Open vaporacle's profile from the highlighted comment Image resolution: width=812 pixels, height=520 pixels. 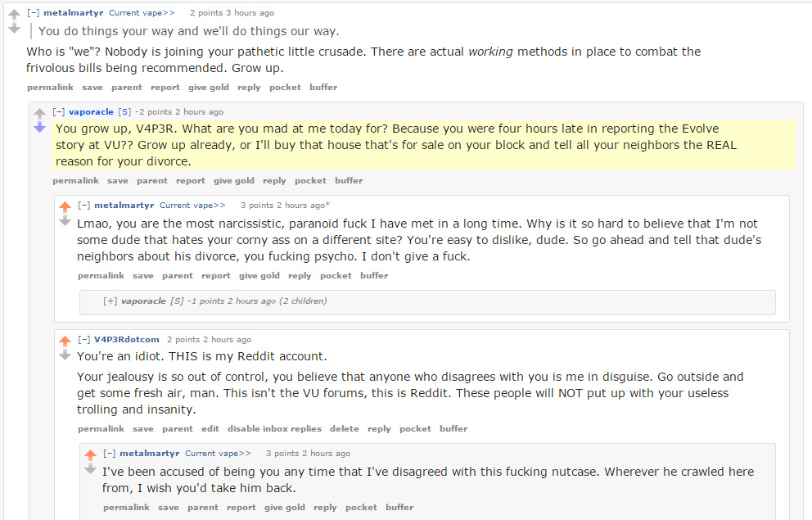[91, 112]
